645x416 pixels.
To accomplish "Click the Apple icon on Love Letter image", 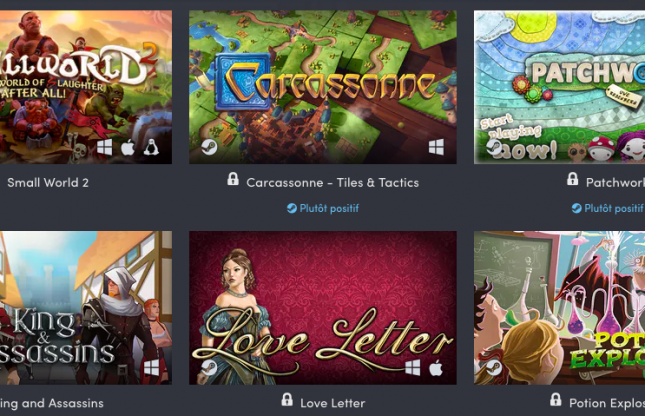I will pos(436,367).
